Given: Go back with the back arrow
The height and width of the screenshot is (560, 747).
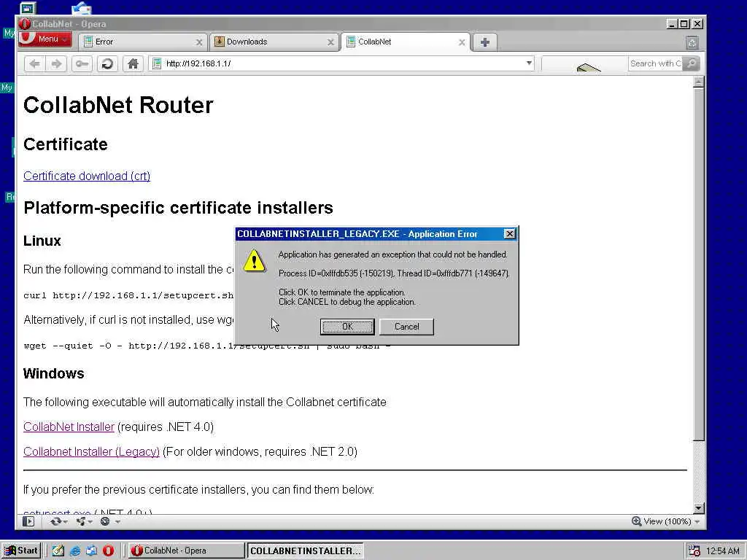Looking at the screenshot, I should [34, 63].
